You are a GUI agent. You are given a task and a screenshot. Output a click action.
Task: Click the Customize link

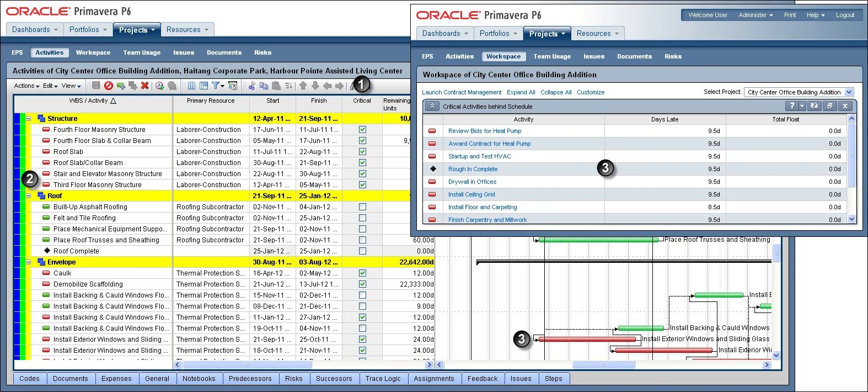591,92
